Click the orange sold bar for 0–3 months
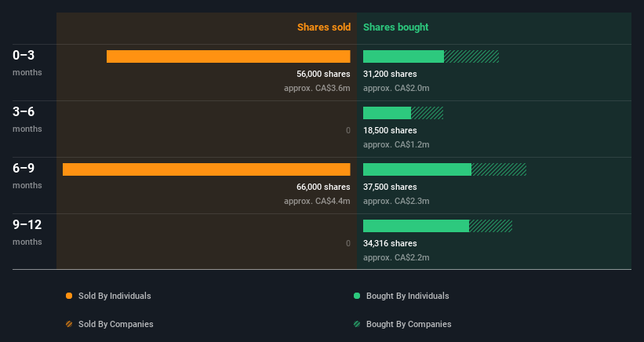644x342 pixels. pos(228,56)
